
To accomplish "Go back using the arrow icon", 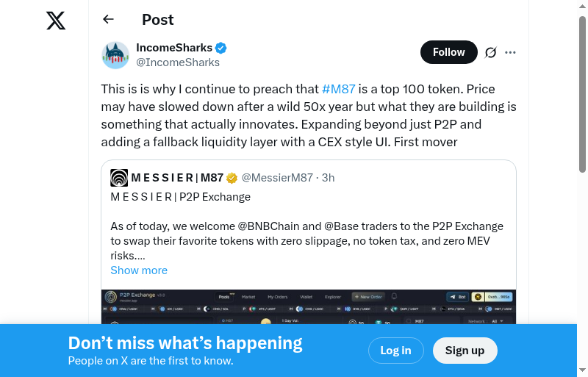I will (x=109, y=20).
